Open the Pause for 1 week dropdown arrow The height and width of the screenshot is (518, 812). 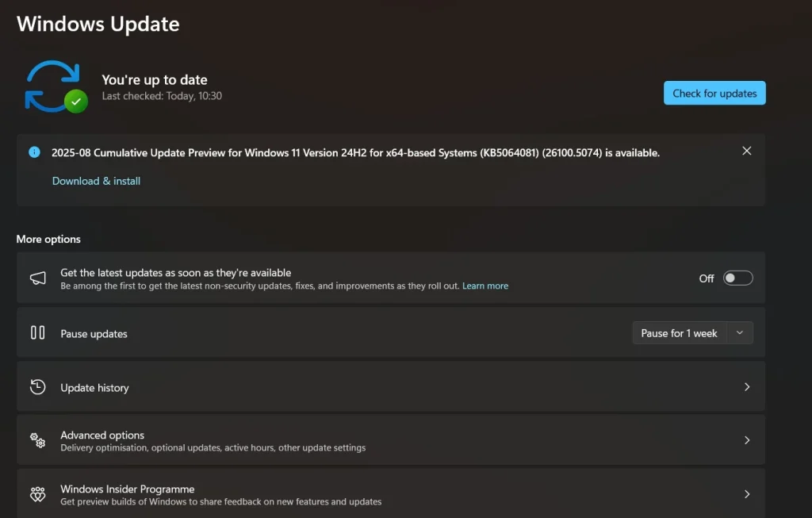coord(740,333)
